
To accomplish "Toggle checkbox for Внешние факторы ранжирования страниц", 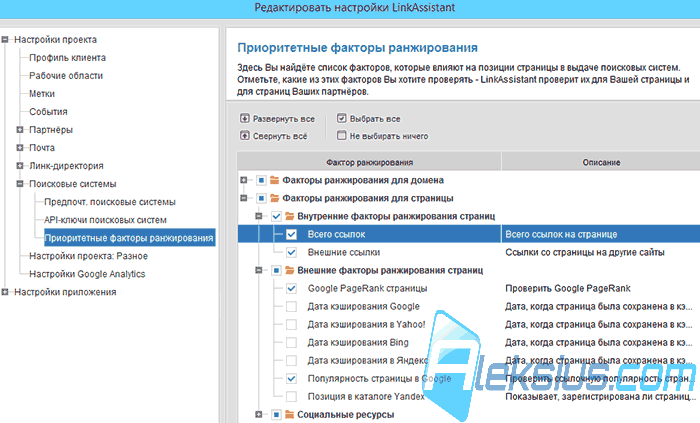I will (276, 270).
